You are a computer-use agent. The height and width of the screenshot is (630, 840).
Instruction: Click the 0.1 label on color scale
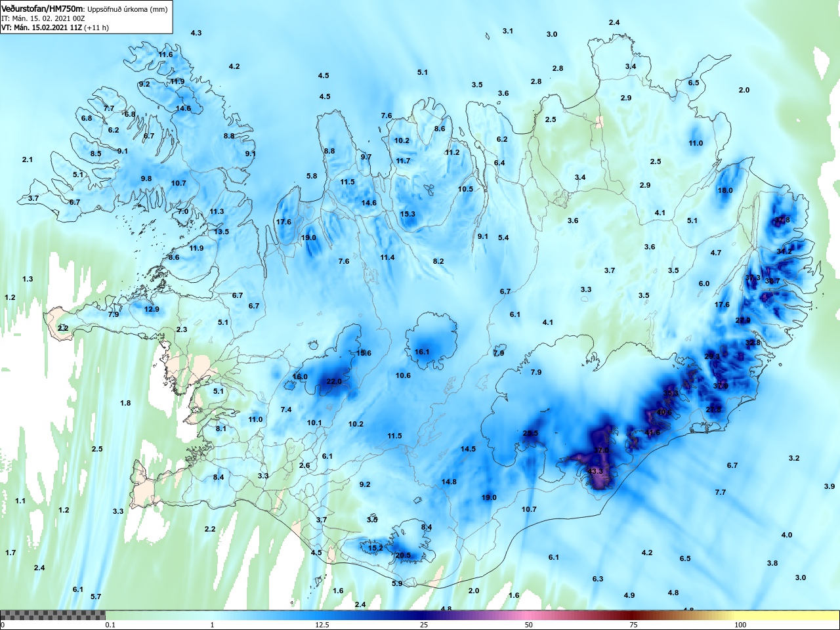(110, 625)
